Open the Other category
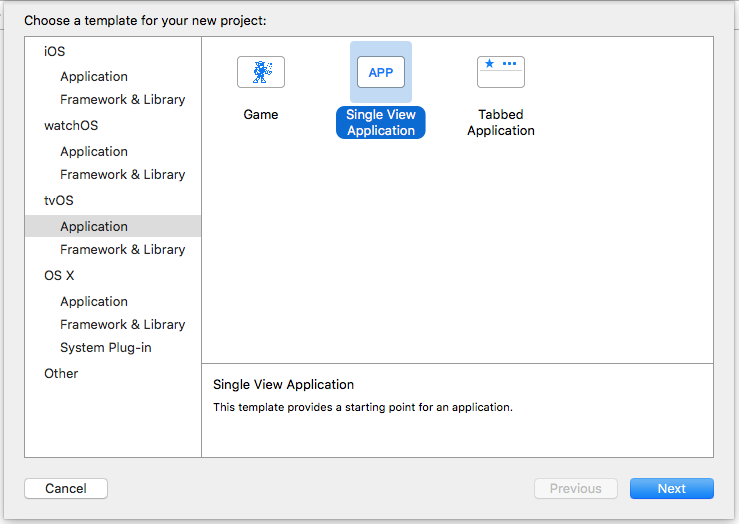 click(61, 373)
